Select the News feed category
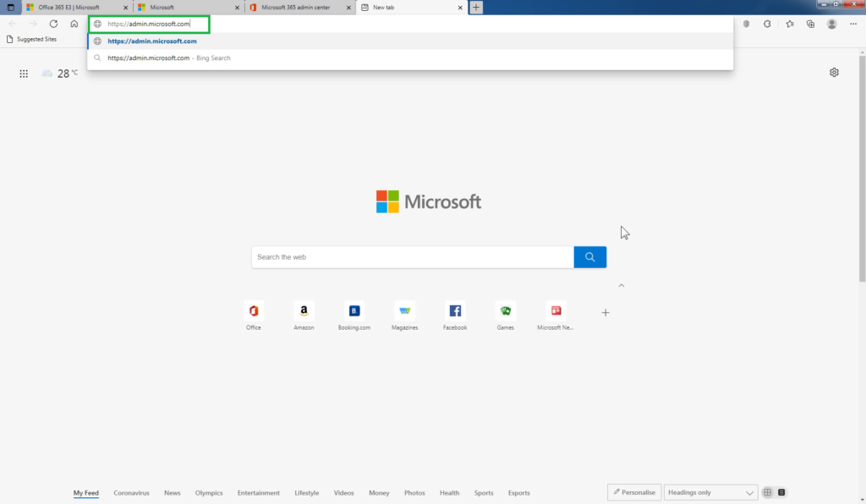Image resolution: width=866 pixels, height=504 pixels. tap(173, 493)
